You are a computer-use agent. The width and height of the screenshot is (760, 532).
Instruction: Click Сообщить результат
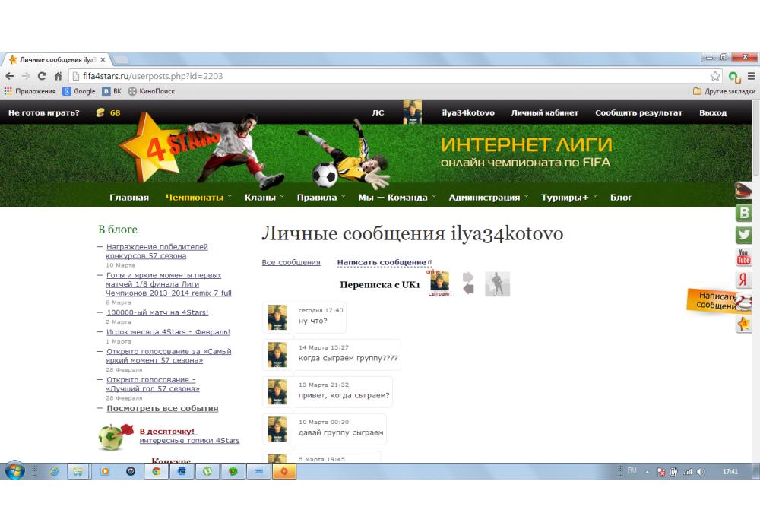[639, 112]
